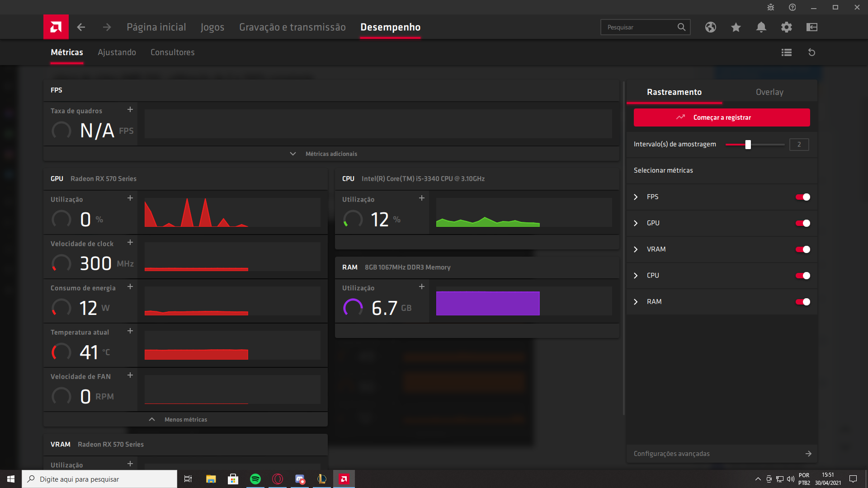Click the list view icon
This screenshot has height=488, width=868.
click(787, 52)
